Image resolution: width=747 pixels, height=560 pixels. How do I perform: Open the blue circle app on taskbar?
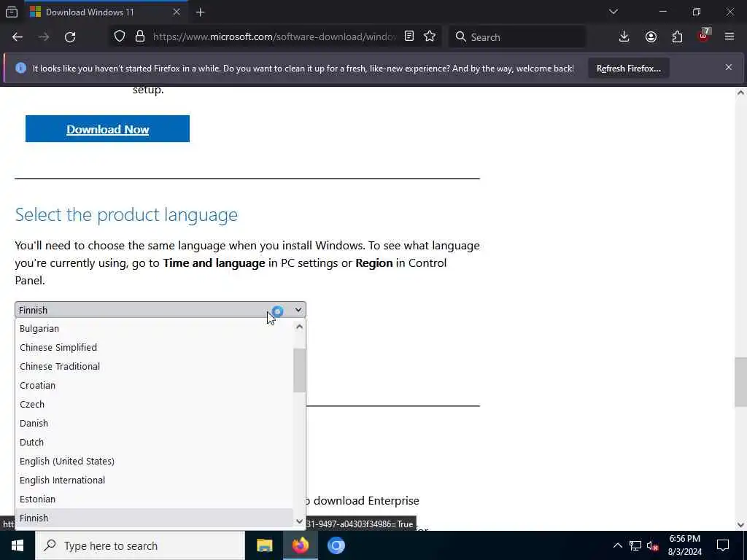[x=336, y=545]
